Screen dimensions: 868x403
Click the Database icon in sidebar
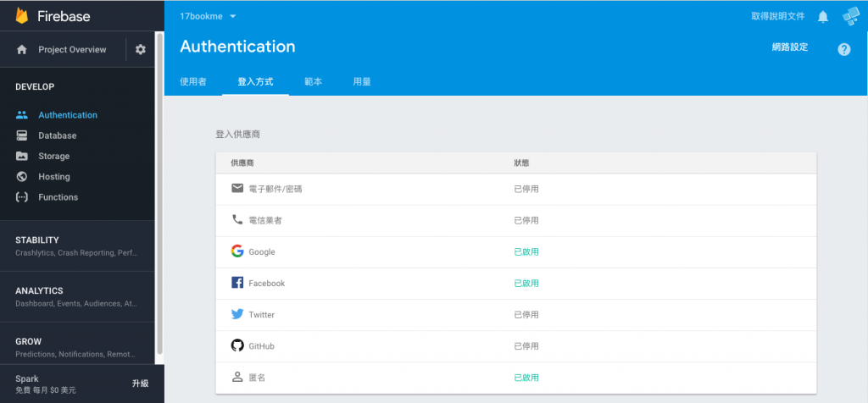tap(21, 135)
